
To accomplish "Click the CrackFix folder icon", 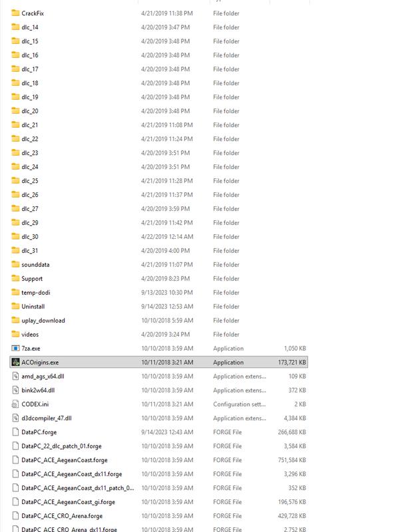I will tap(15, 13).
